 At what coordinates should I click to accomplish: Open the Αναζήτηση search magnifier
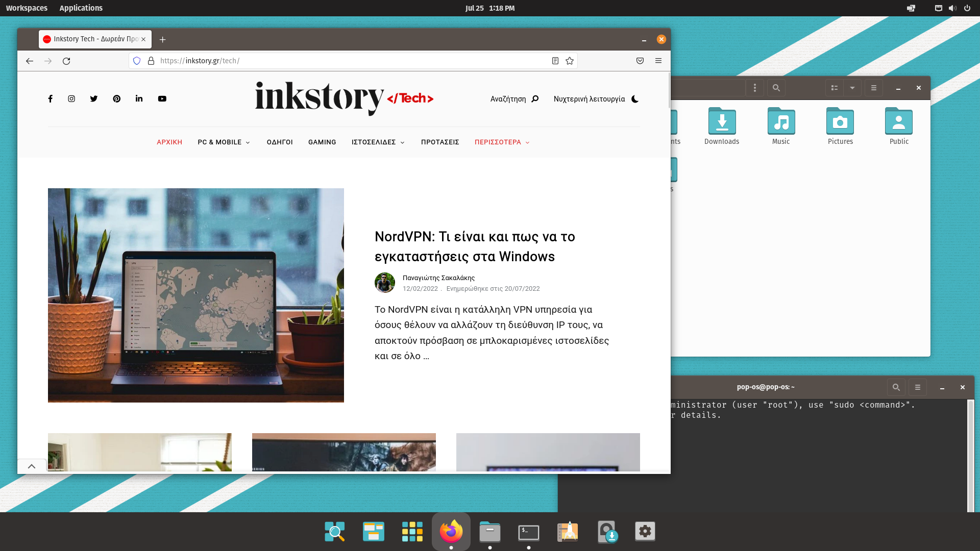click(534, 99)
